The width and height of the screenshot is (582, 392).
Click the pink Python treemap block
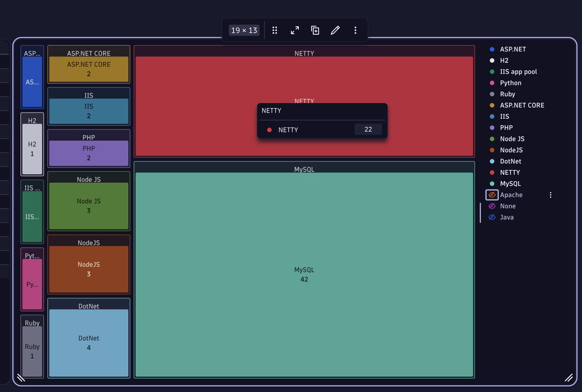coord(32,284)
